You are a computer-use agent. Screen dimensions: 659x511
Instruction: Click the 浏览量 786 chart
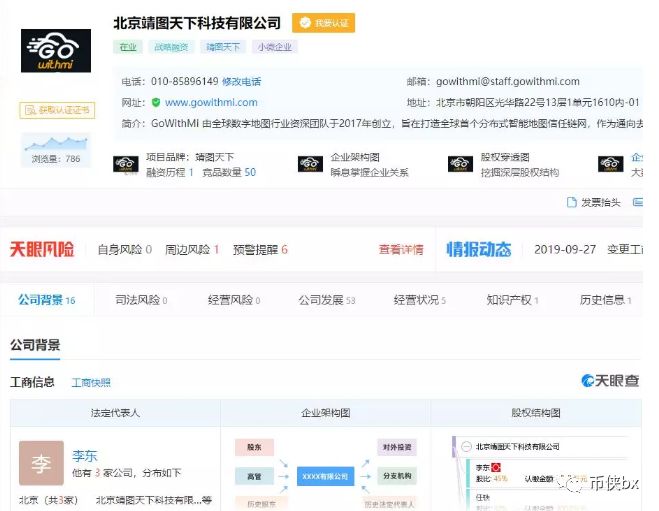(56, 150)
